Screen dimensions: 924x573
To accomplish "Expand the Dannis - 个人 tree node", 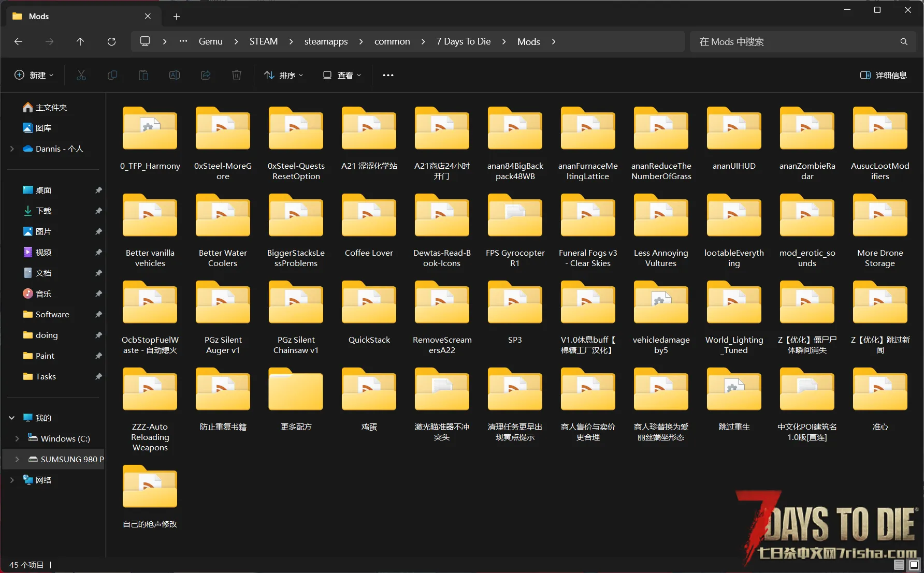I will click(12, 149).
